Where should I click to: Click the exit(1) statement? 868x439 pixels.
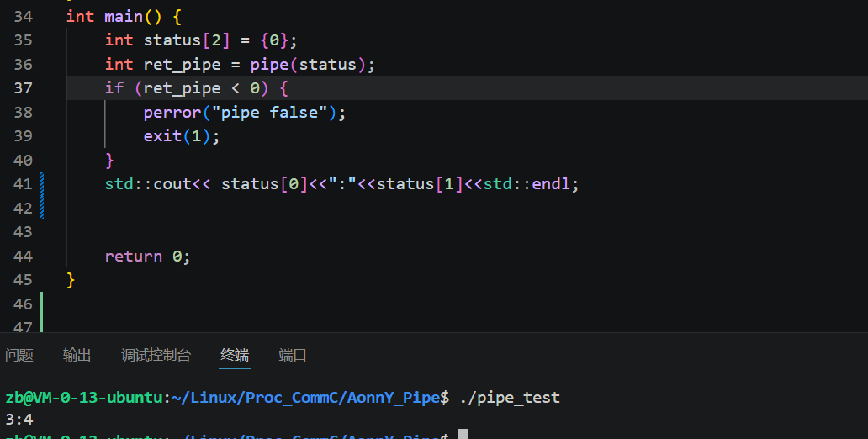pos(182,136)
